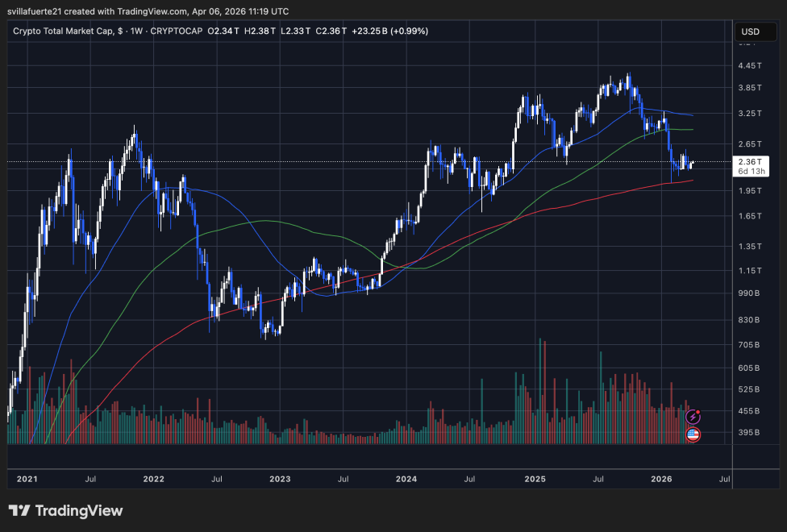Click the 6d 13h candle countdown label
Screen dimensions: 787x532
pyautogui.click(x=752, y=172)
